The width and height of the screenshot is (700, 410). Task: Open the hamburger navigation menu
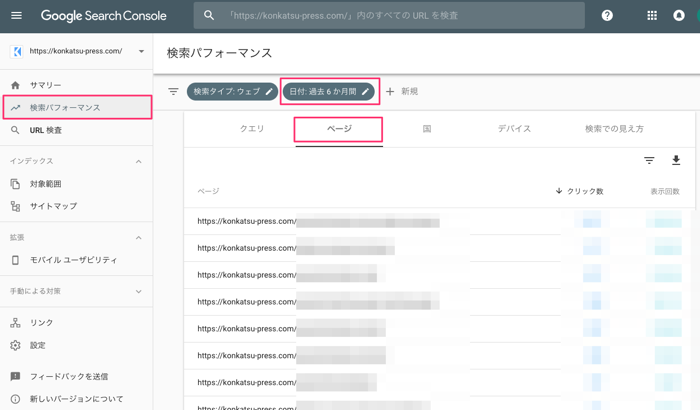16,16
